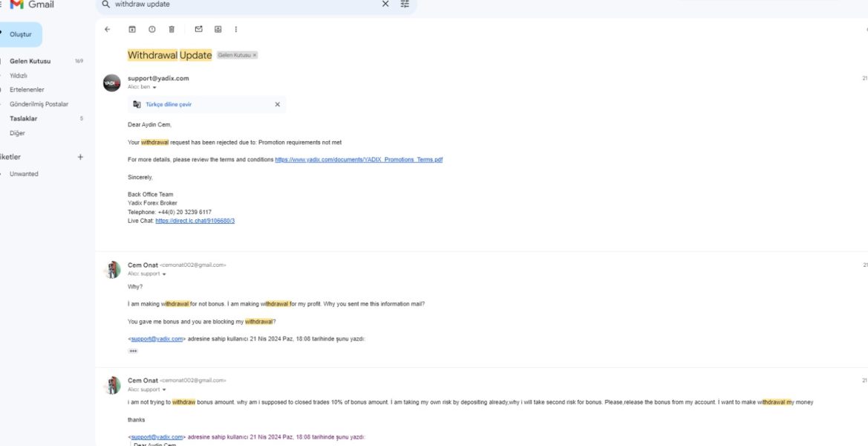
Task: Expand recipient details in the first Cem Onat reply
Action: [x=164, y=274]
